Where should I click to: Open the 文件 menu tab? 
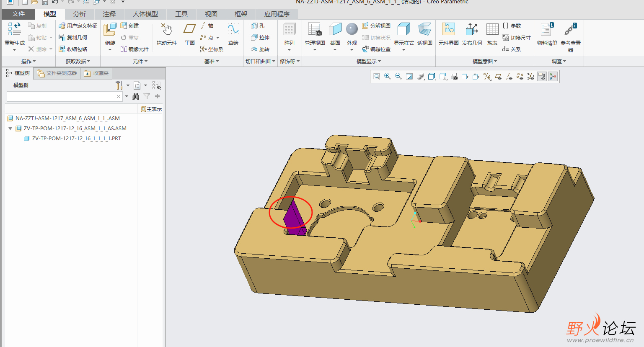[18, 14]
